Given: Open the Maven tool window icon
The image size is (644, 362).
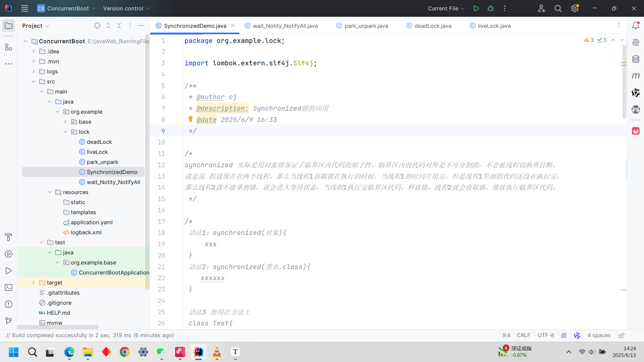Looking at the screenshot, I should (x=636, y=76).
